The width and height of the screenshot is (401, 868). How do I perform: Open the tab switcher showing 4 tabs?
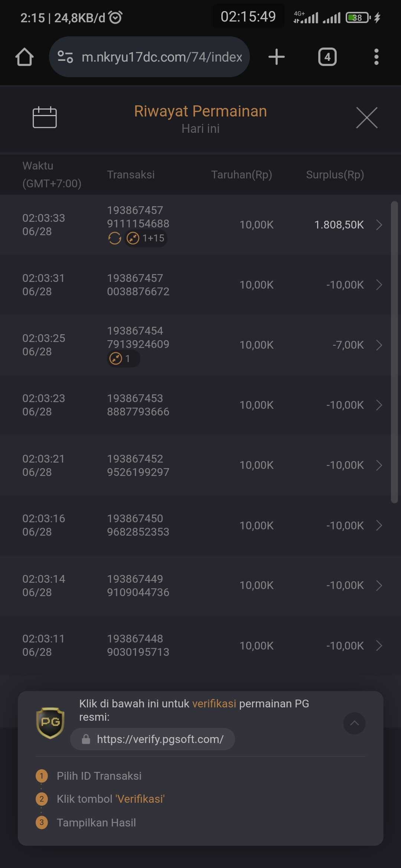[x=327, y=57]
